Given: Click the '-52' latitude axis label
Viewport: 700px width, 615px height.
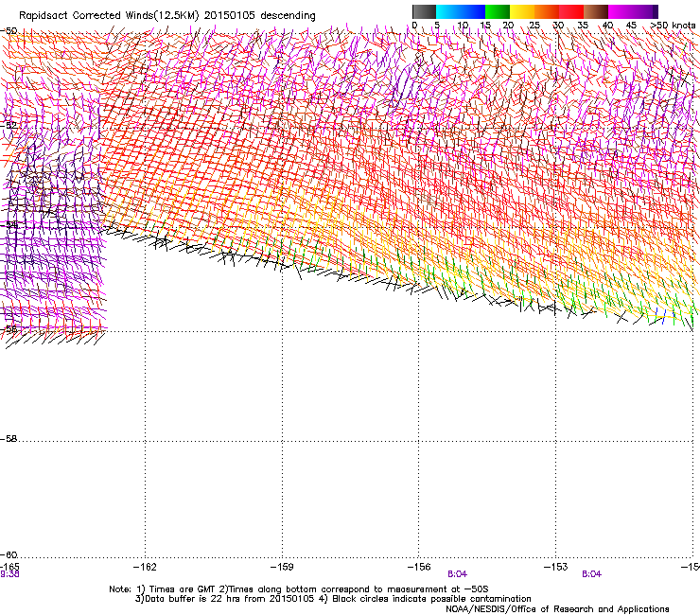Looking at the screenshot, I should pos(9,126).
